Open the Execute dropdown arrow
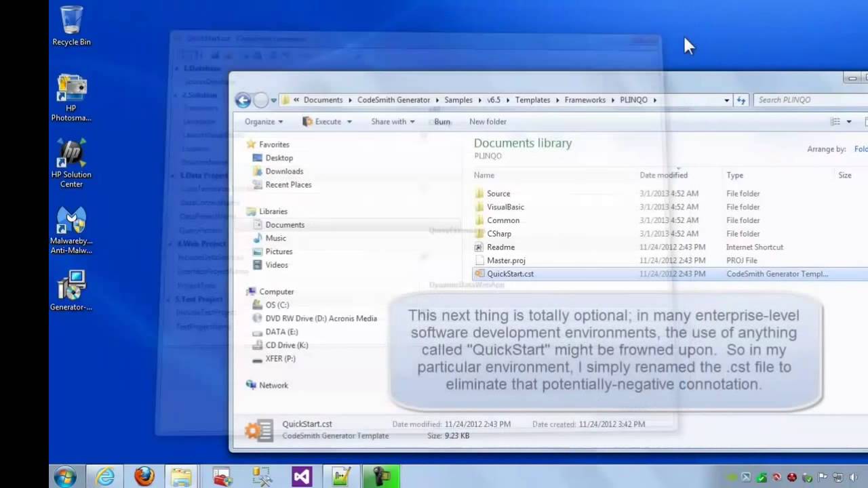 coord(349,122)
